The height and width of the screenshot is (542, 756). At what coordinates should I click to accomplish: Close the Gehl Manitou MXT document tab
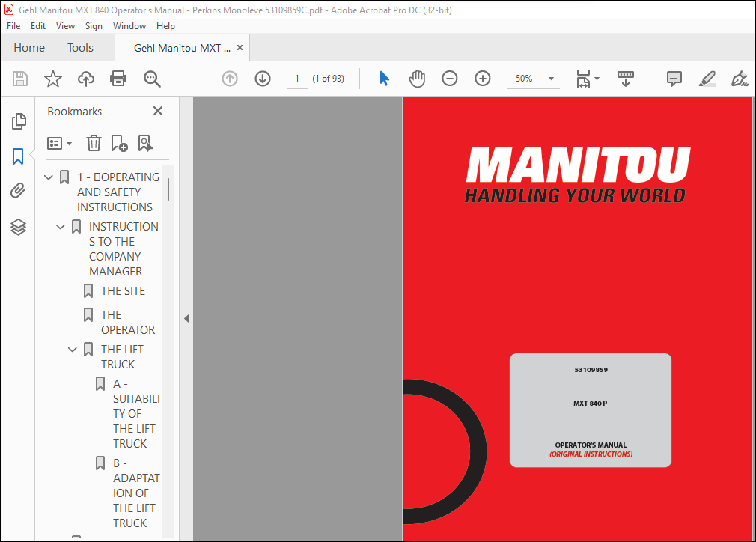click(240, 48)
